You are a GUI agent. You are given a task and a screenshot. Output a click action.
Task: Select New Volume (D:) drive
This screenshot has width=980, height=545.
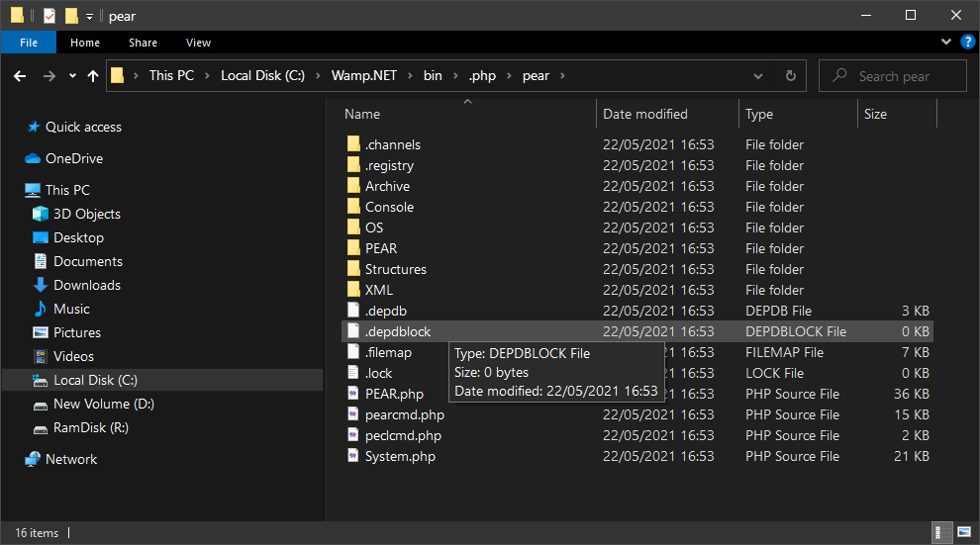coord(104,404)
